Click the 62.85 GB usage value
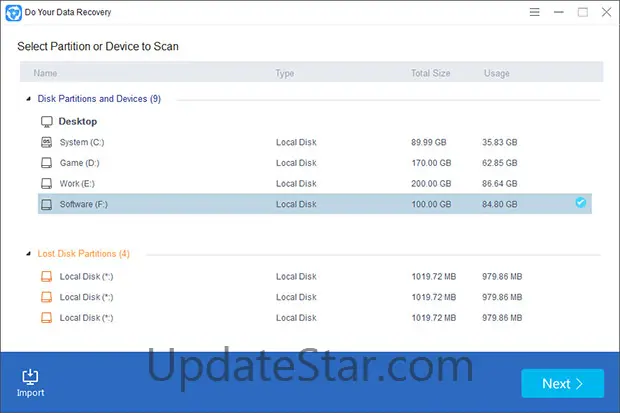 tap(499, 163)
